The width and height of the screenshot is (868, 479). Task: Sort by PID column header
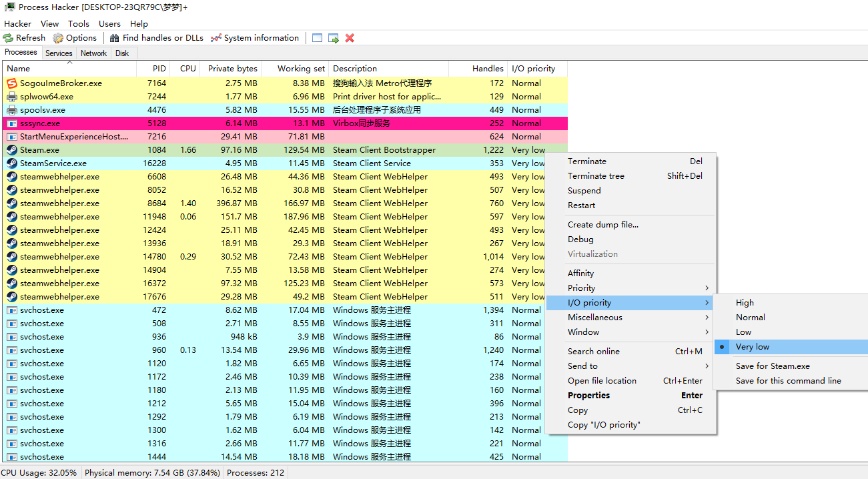(x=153, y=69)
